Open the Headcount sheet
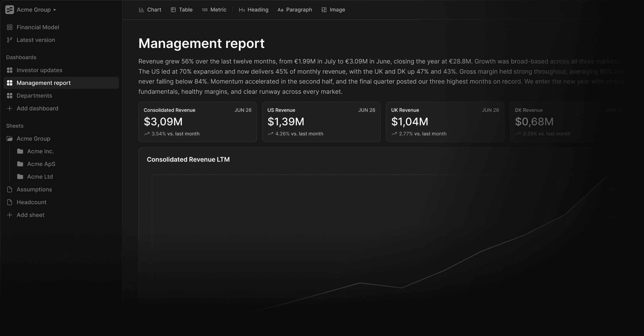 (32, 202)
